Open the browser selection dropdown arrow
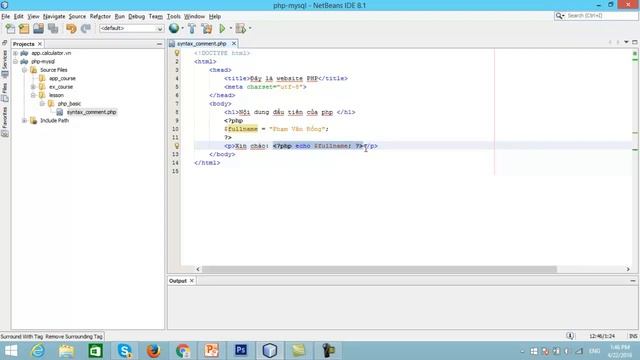This screenshot has height=360, width=640. click(x=182, y=29)
